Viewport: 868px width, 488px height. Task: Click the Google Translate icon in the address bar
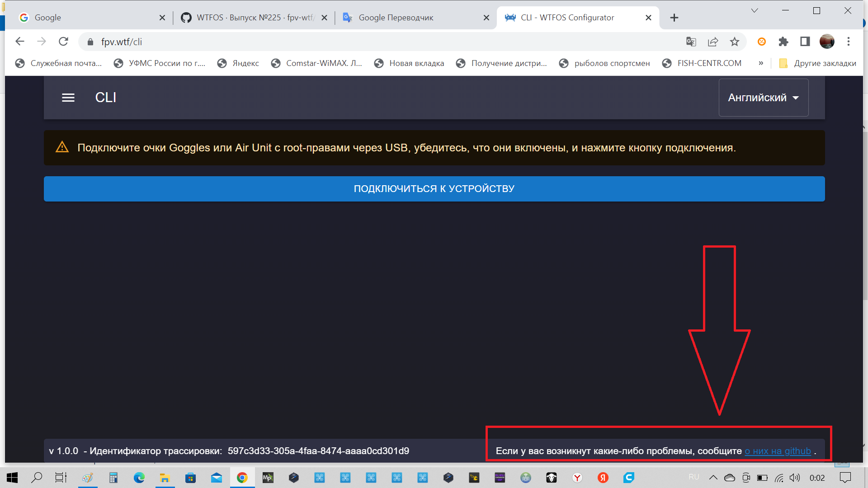tap(690, 42)
